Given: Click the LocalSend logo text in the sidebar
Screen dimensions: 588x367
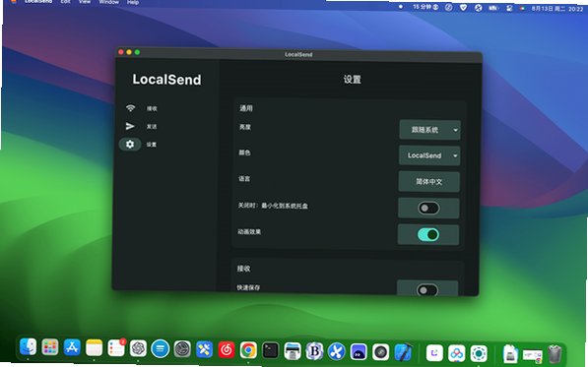Looking at the screenshot, I should tap(166, 80).
